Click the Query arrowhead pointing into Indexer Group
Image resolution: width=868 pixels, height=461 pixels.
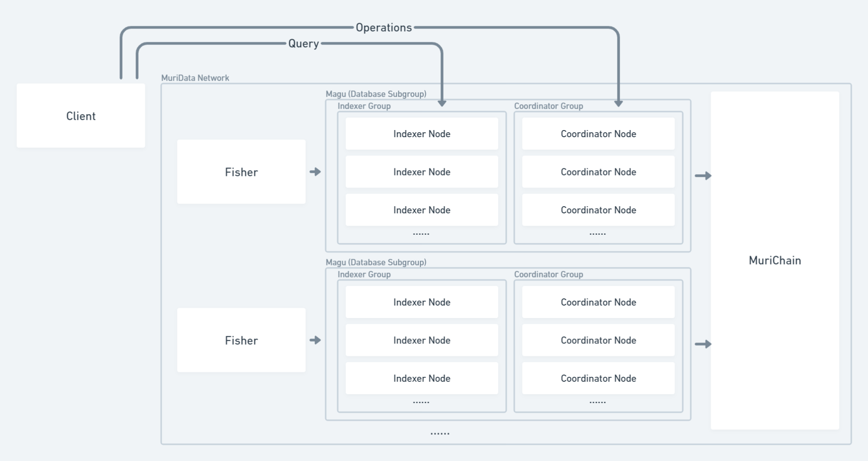coord(442,102)
